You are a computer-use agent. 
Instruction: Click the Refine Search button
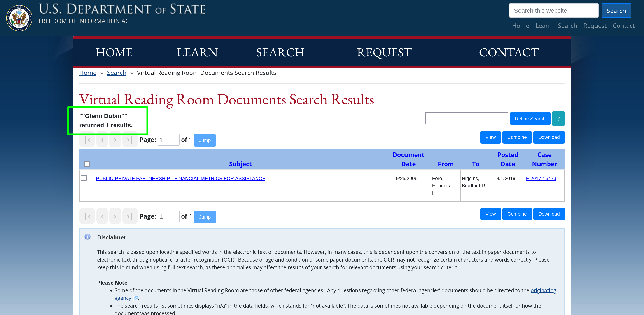(x=530, y=119)
